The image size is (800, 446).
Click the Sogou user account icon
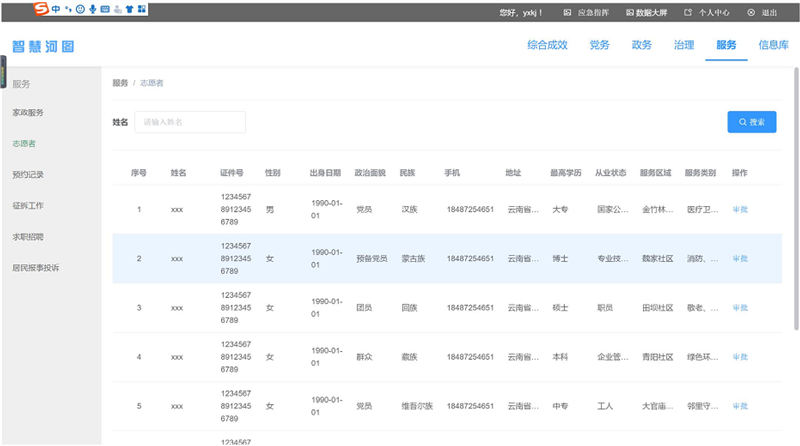click(x=117, y=9)
